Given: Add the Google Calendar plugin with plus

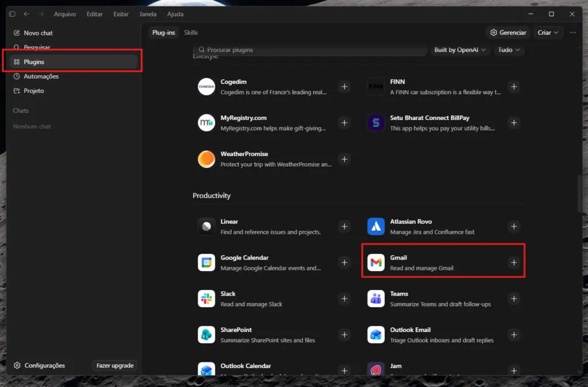Looking at the screenshot, I should (345, 262).
